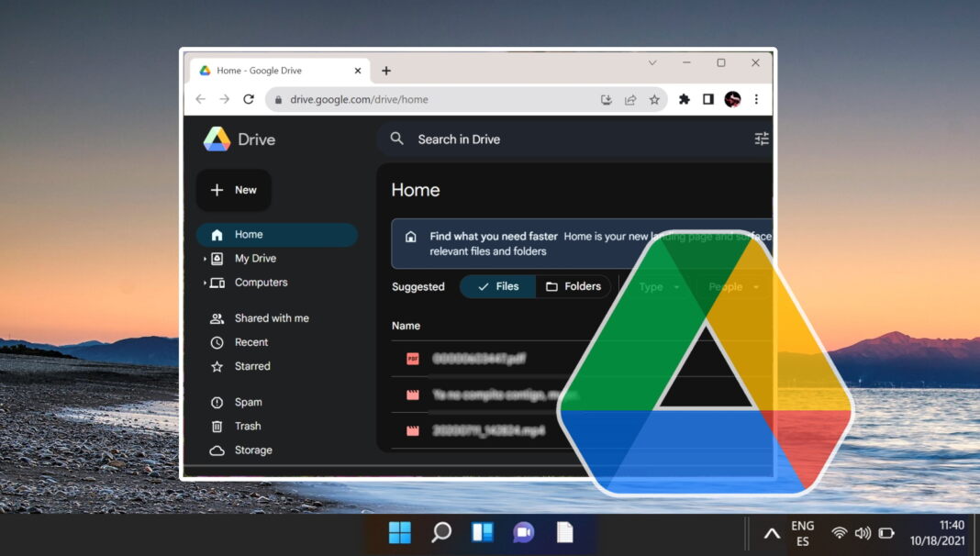Open the Chat taskbar icon
The image size is (980, 556).
[524, 533]
